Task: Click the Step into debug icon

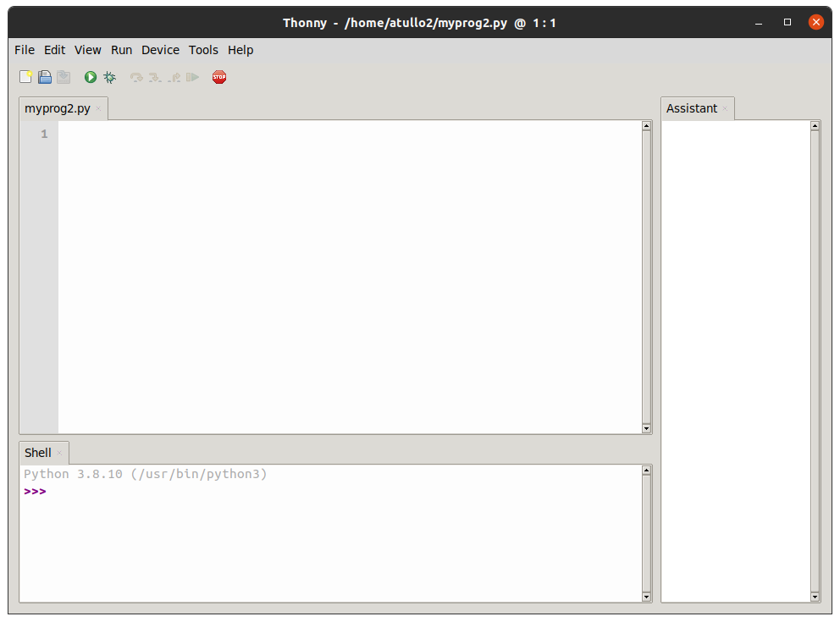Action: [x=155, y=77]
